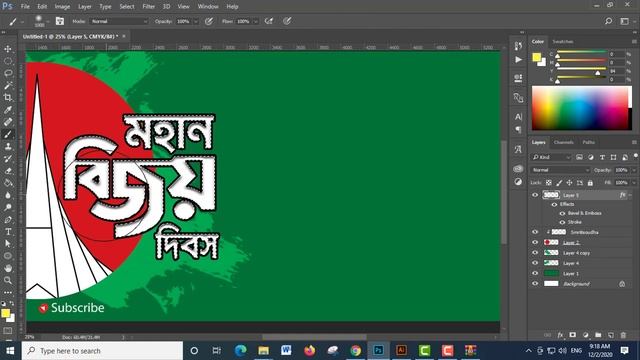
Task: Open the Flow dropdown arrow
Action: point(256,21)
